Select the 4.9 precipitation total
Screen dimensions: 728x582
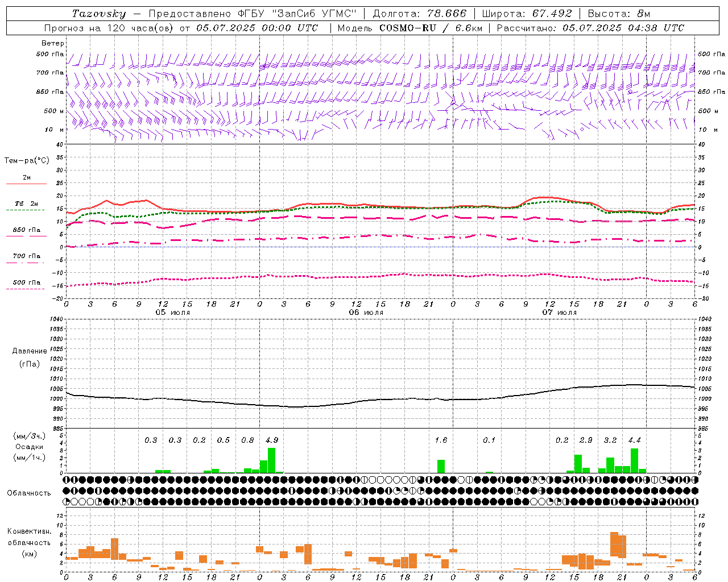coord(272,440)
